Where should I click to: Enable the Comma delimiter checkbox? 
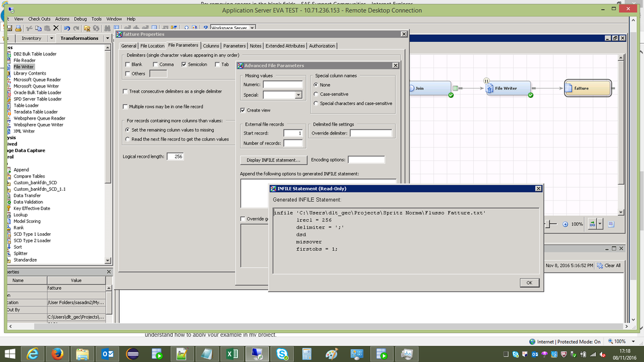[155, 64]
